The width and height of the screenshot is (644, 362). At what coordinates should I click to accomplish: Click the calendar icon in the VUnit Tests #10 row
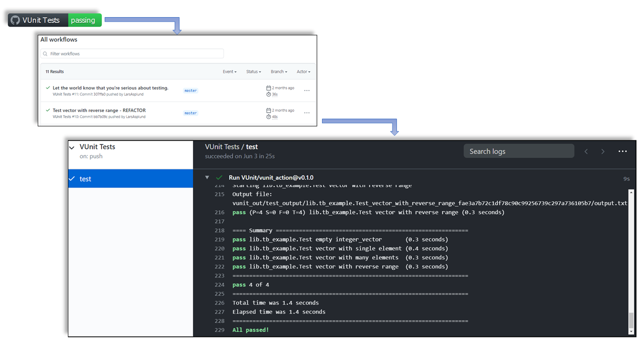[x=269, y=110]
